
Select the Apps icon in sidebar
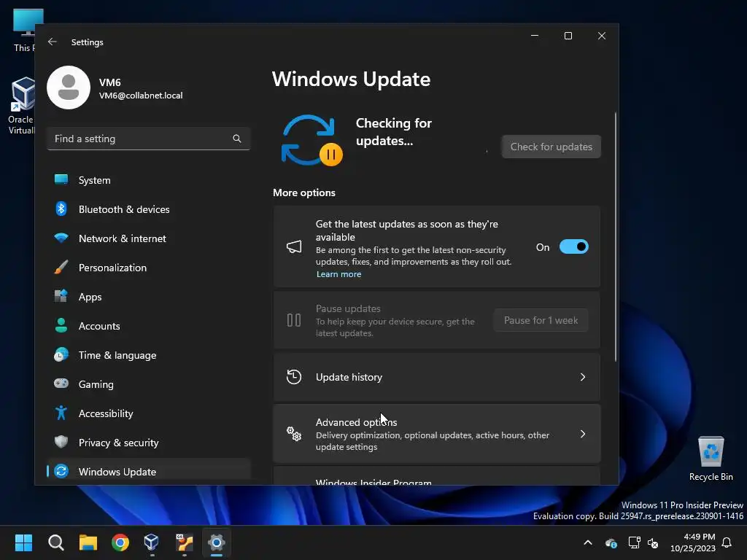coord(61,296)
